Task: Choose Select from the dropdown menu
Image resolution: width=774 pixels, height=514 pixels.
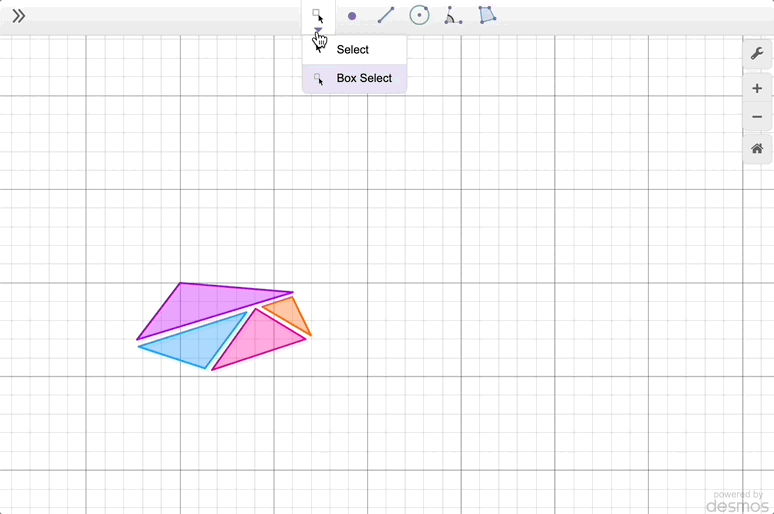Action: click(x=353, y=50)
